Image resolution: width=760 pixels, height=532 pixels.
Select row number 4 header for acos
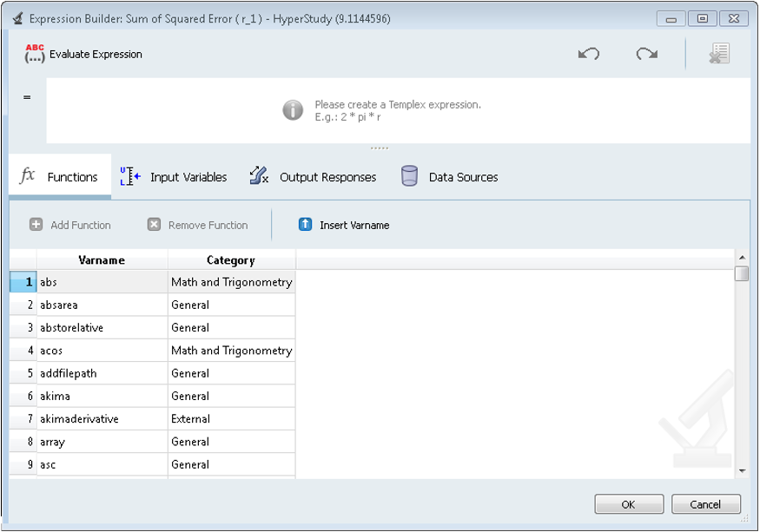23,351
